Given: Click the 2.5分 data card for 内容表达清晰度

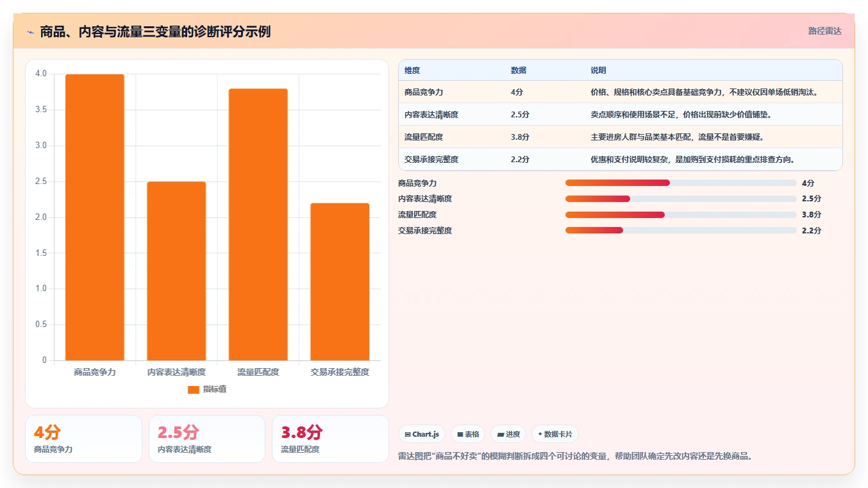Looking at the screenshot, I should click(x=207, y=439).
